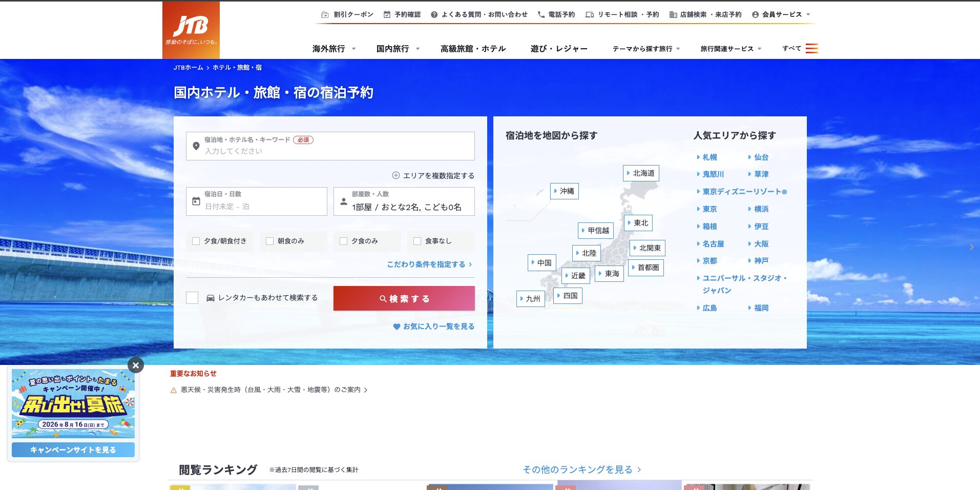Go to JTBホーム breadcrumb

(188, 68)
